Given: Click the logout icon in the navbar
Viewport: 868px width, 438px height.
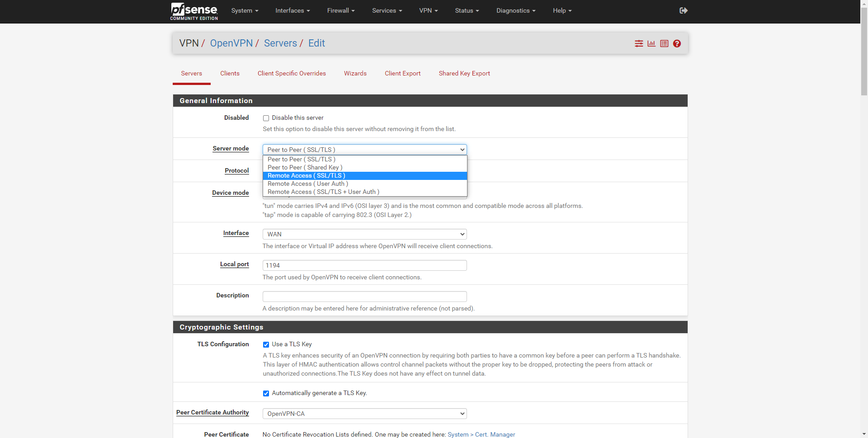Looking at the screenshot, I should (x=684, y=10).
